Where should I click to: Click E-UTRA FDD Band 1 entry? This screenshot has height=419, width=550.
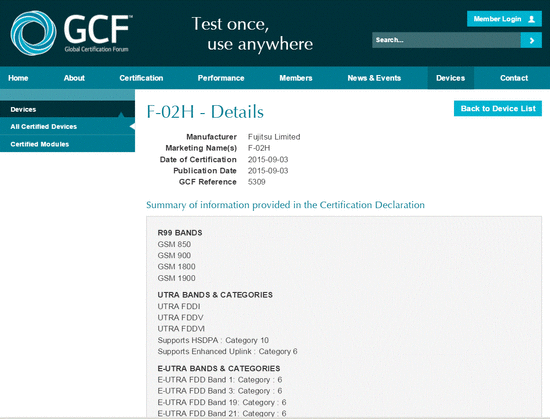coord(220,380)
